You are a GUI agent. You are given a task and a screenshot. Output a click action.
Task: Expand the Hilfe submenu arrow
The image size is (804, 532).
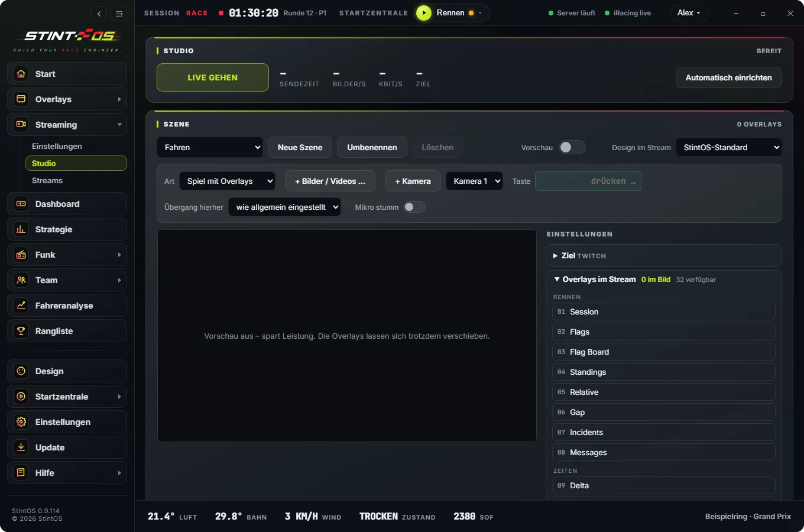coord(119,473)
